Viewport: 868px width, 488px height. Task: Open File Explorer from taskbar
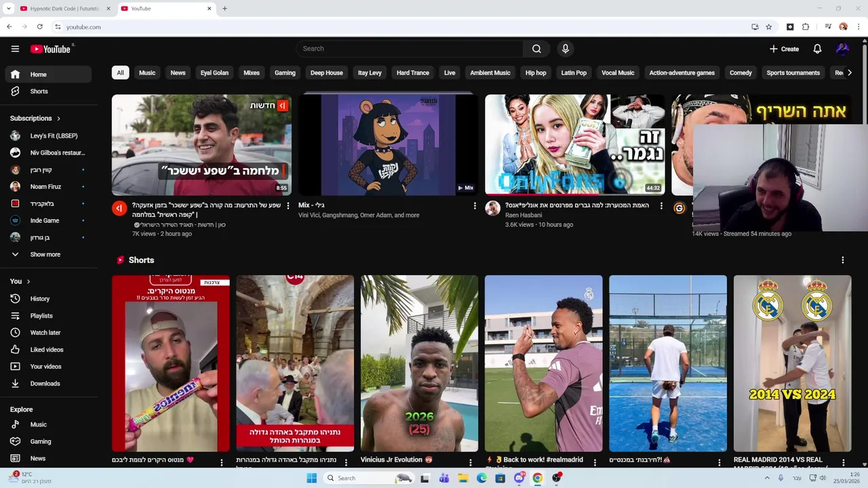click(462, 478)
